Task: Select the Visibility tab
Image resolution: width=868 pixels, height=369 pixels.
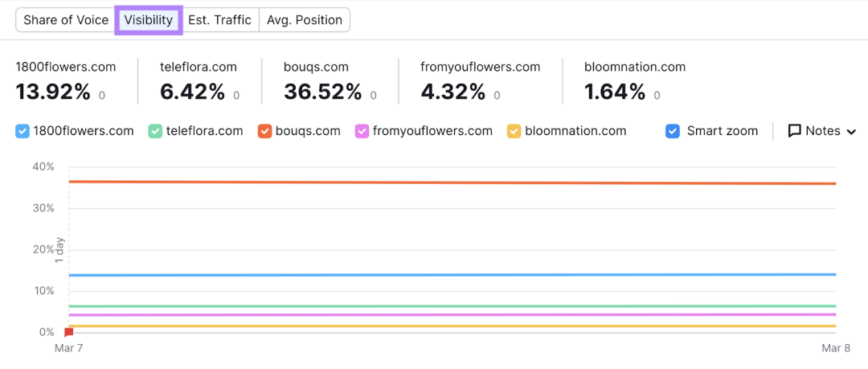Action: [149, 20]
